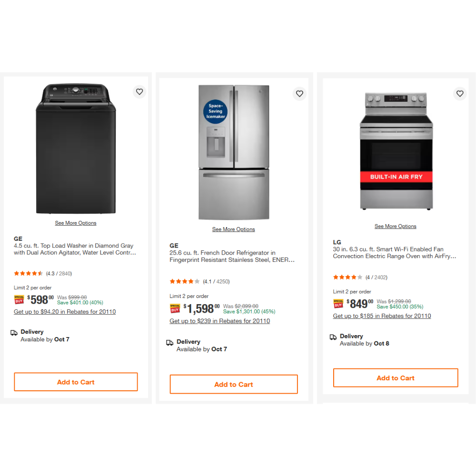Click delivery truck icon for GE washer
476x476 pixels.
pyautogui.click(x=14, y=333)
